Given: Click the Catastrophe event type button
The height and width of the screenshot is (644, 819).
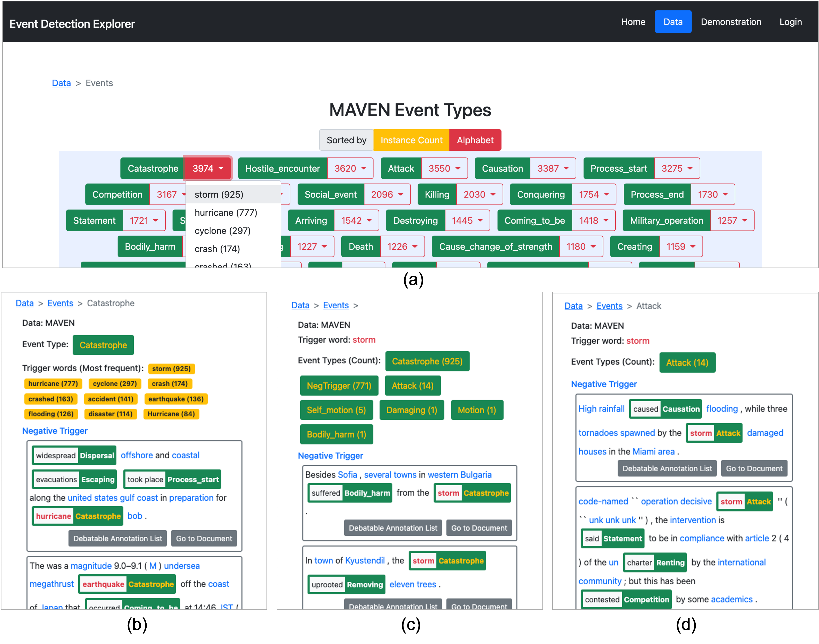Looking at the screenshot, I should (152, 168).
